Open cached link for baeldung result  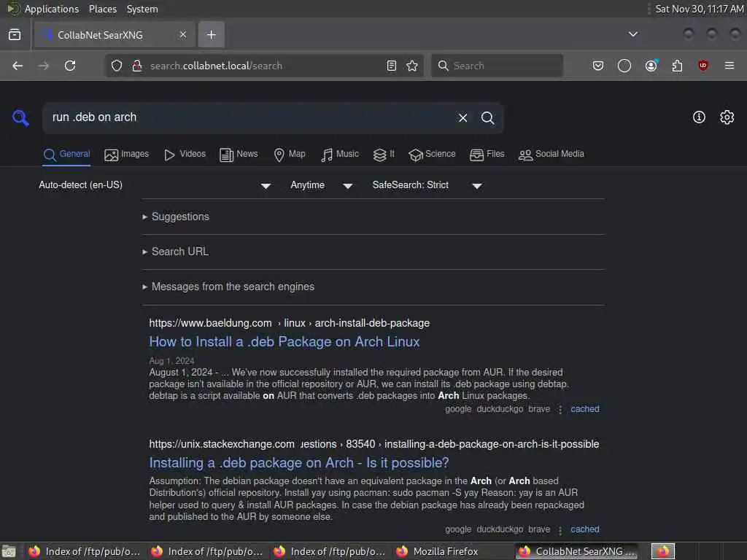pos(585,409)
